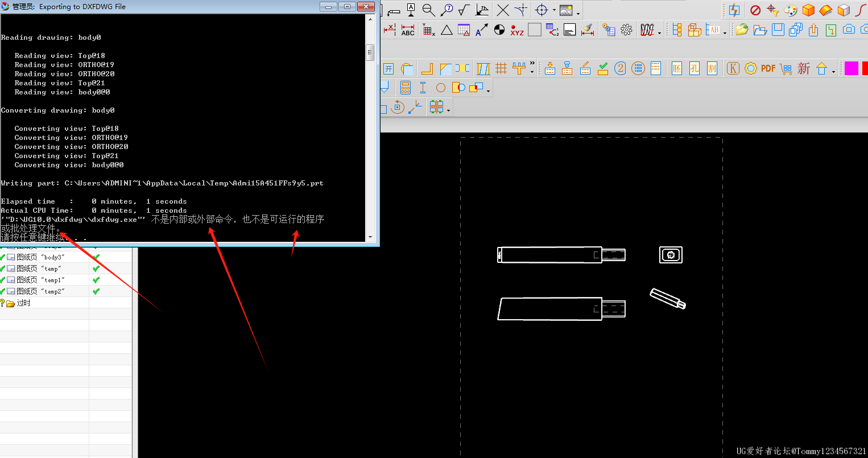Click the up-to-date checkmark in "body3" second column
Image resolution: width=868 pixels, height=458 pixels.
pos(96,257)
